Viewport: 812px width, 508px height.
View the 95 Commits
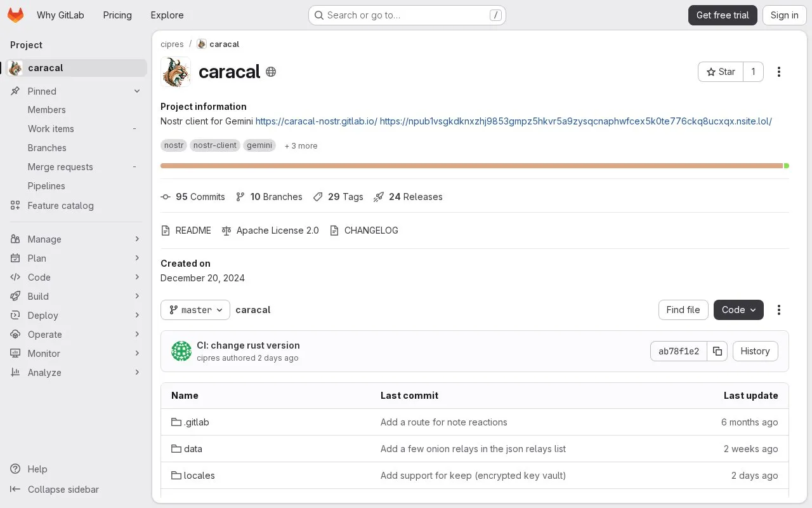193,197
